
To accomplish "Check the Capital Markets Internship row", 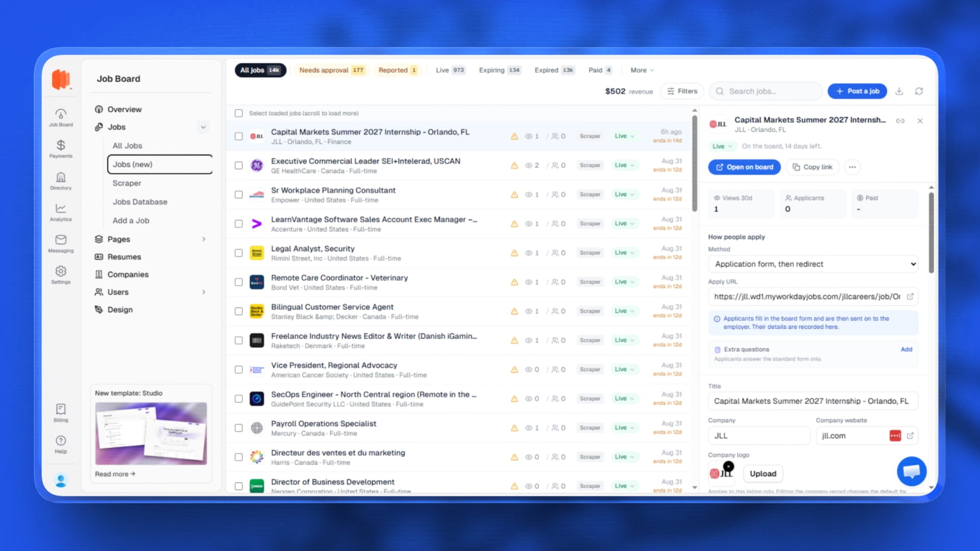I will coord(238,136).
